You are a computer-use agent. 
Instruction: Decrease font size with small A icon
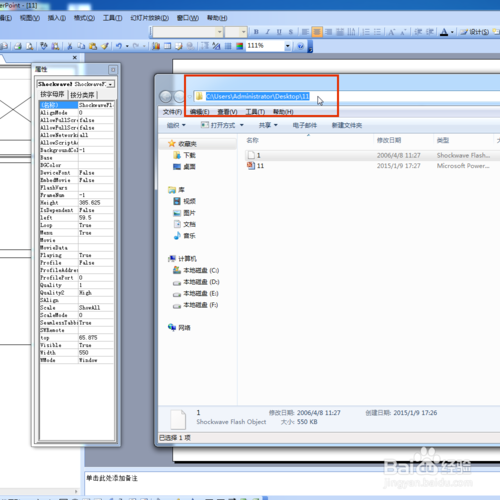pos(403,32)
